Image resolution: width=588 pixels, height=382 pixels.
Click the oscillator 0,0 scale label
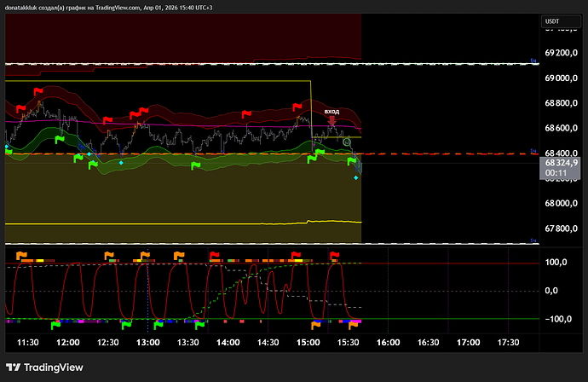tap(551, 291)
